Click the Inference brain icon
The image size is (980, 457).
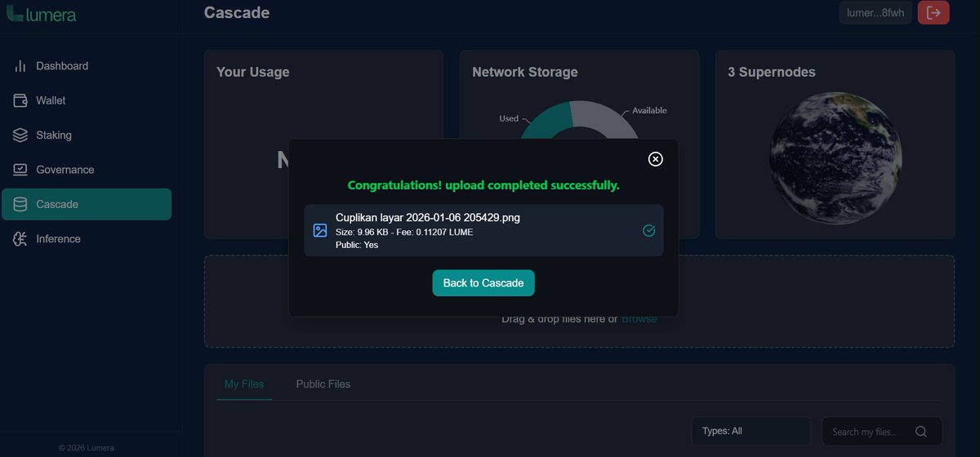(20, 239)
